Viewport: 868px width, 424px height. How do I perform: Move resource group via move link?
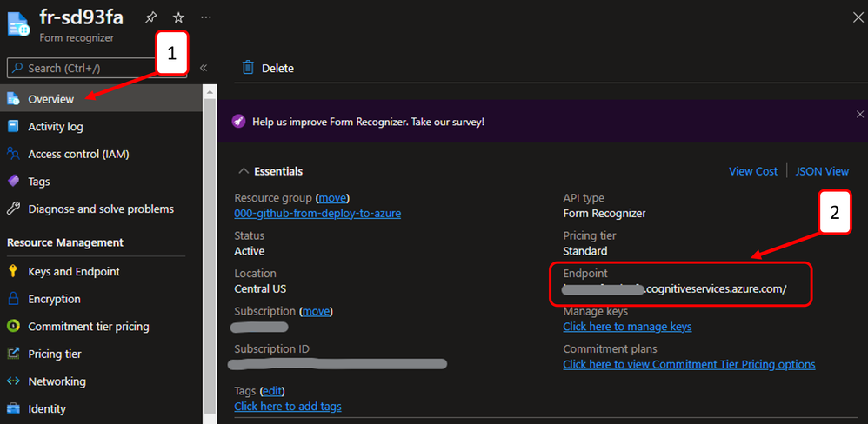pos(333,198)
